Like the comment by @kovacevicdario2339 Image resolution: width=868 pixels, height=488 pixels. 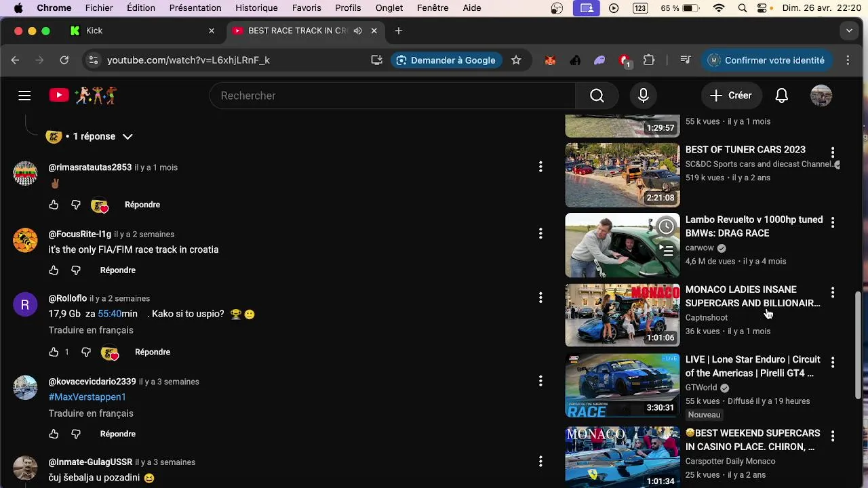tap(54, 434)
